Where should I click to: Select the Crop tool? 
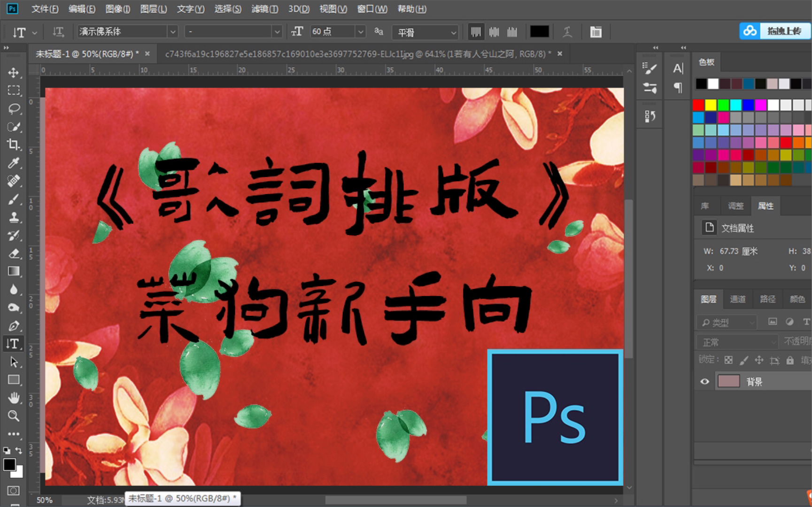tap(14, 145)
